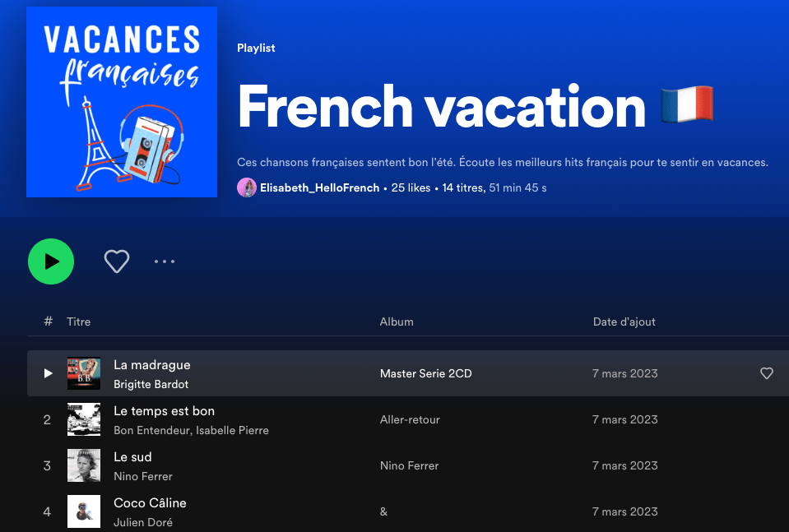This screenshot has width=789, height=532.
Task: Click Elisabeth_HelloFrench profile avatar
Action: tap(247, 187)
